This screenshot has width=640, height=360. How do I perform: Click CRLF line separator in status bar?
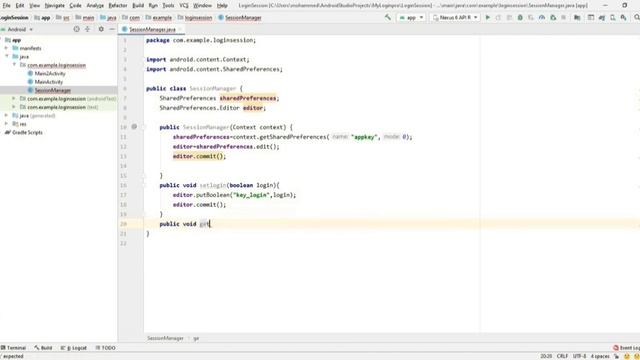point(562,356)
